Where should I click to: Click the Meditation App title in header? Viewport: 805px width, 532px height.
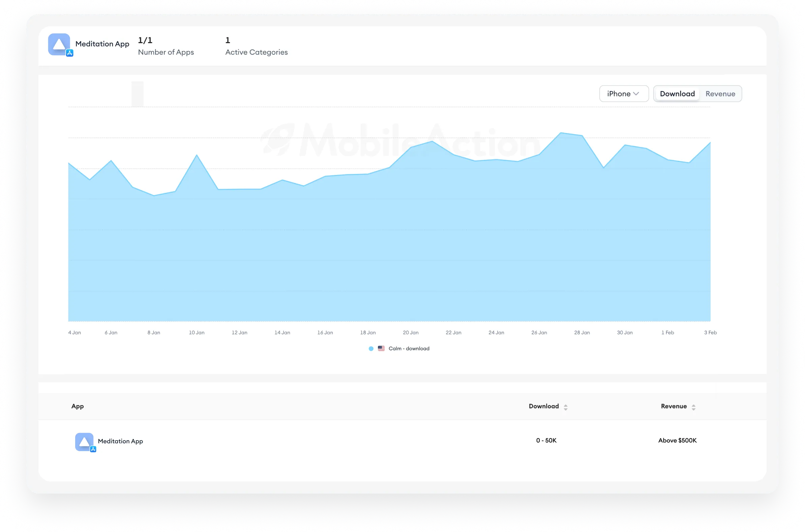pyautogui.click(x=102, y=44)
